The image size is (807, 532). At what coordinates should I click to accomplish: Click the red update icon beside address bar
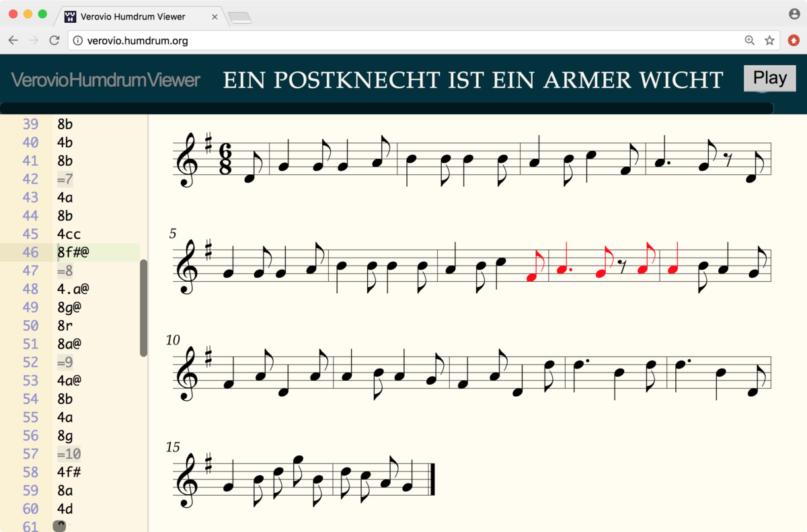[x=794, y=40]
